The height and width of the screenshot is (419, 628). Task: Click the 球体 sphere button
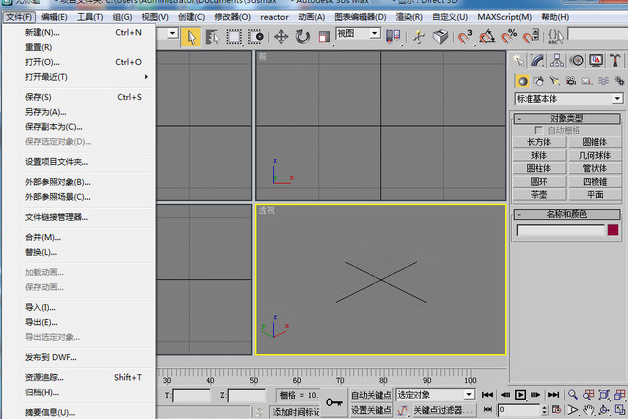tap(539, 155)
